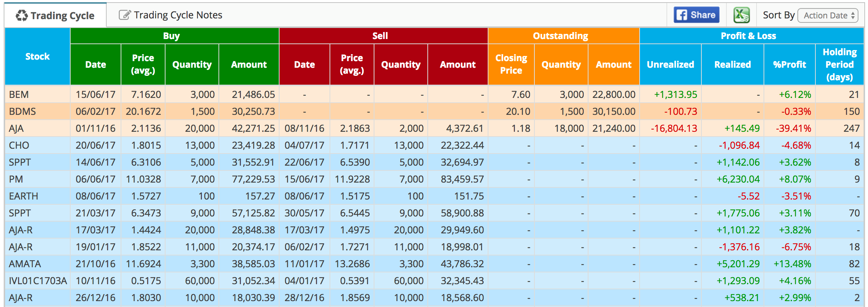Click the red Sell group header
Screen dimensions: 868x307
[383, 36]
